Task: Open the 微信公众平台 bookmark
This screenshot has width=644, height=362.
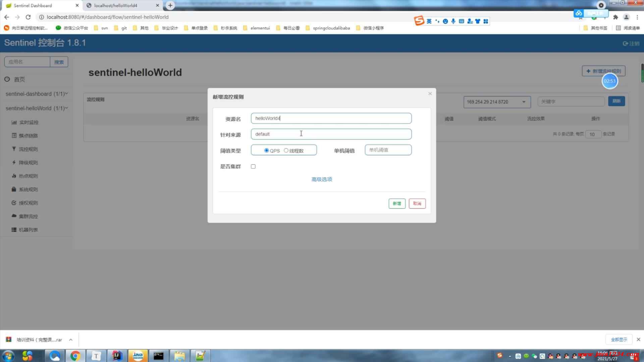Action: (72, 28)
